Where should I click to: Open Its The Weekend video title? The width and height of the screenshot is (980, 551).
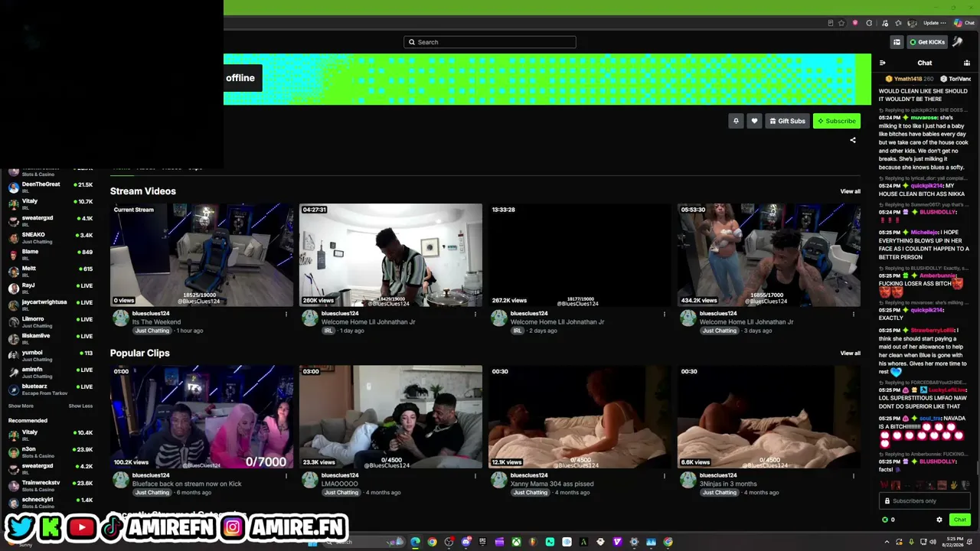pos(157,322)
